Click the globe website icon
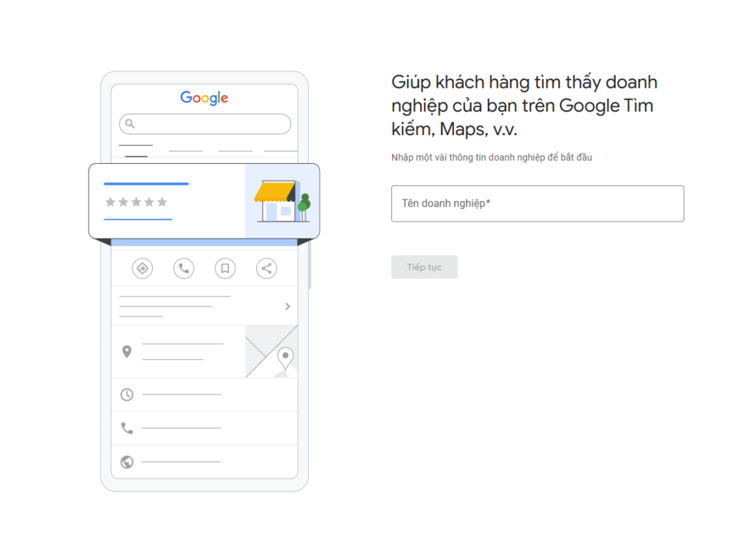 click(x=127, y=462)
